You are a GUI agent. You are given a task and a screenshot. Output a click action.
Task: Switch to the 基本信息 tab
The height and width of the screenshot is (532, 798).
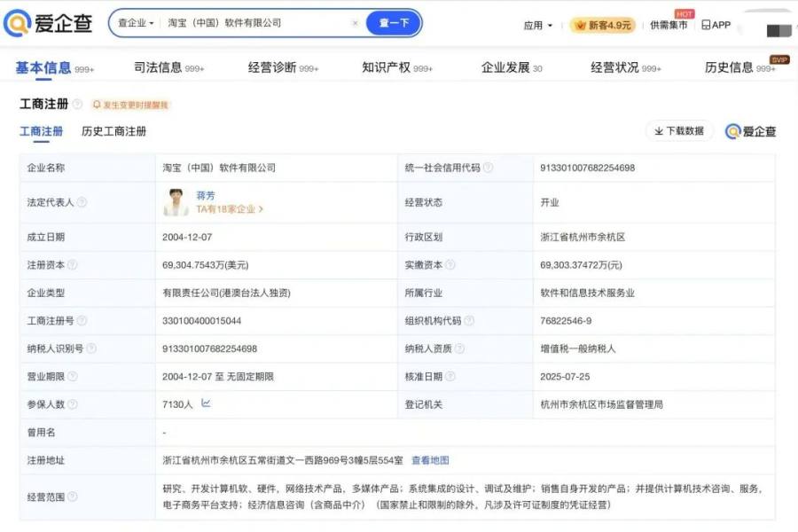coord(54,67)
